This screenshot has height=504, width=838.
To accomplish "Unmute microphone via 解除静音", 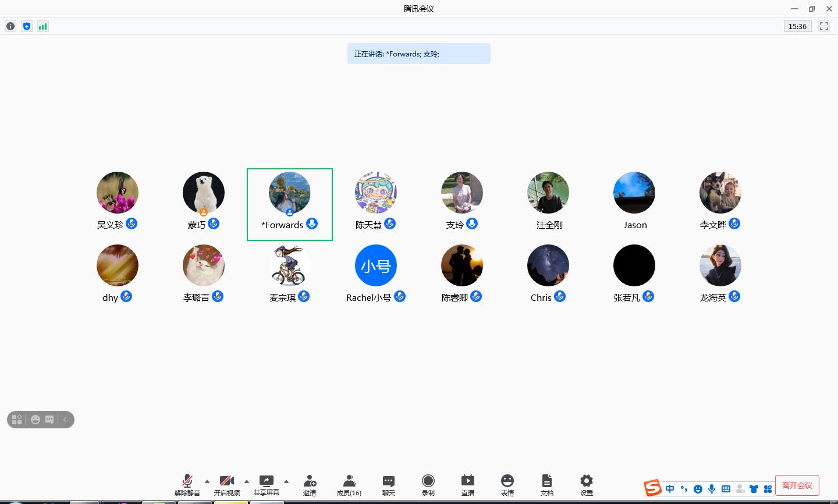I will coord(187,484).
